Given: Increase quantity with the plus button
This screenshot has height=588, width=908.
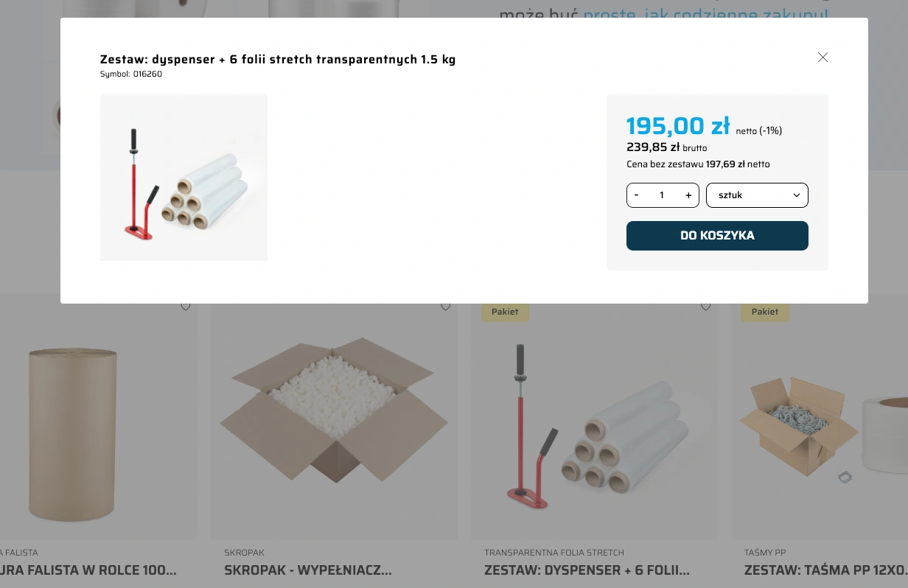Looking at the screenshot, I should coord(688,195).
